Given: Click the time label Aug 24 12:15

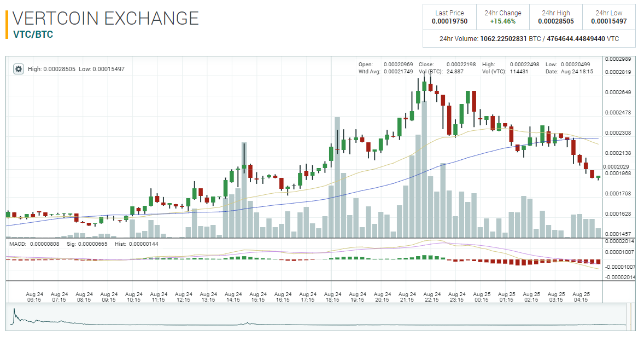Looking at the screenshot, I should pyautogui.click(x=183, y=297).
